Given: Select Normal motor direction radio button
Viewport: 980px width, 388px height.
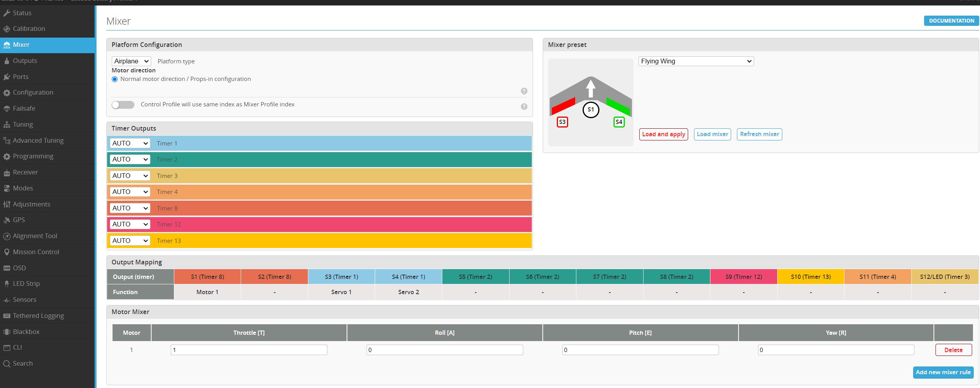Looking at the screenshot, I should [115, 79].
